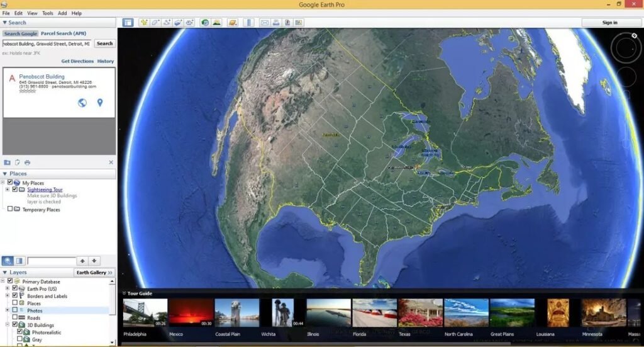Screen dimensions: 644x347
Task: Uncheck Photorealistic buildings checkbox
Action: pyautogui.click(x=19, y=332)
